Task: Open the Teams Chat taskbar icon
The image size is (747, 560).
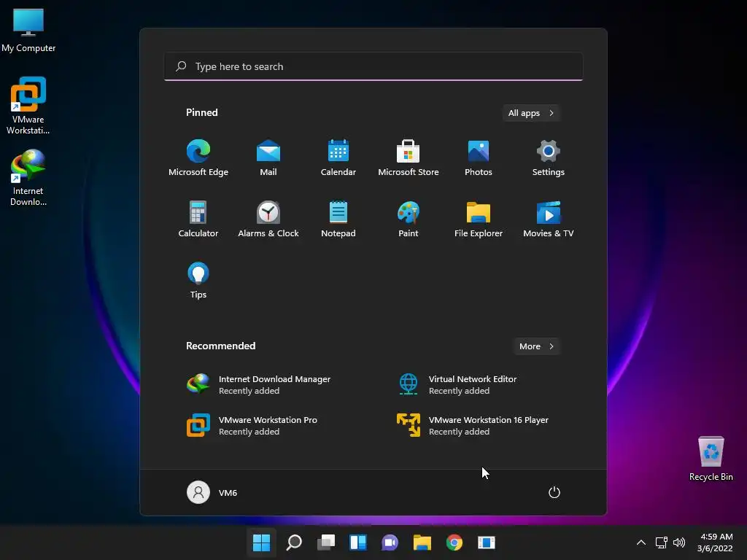Action: 390,542
